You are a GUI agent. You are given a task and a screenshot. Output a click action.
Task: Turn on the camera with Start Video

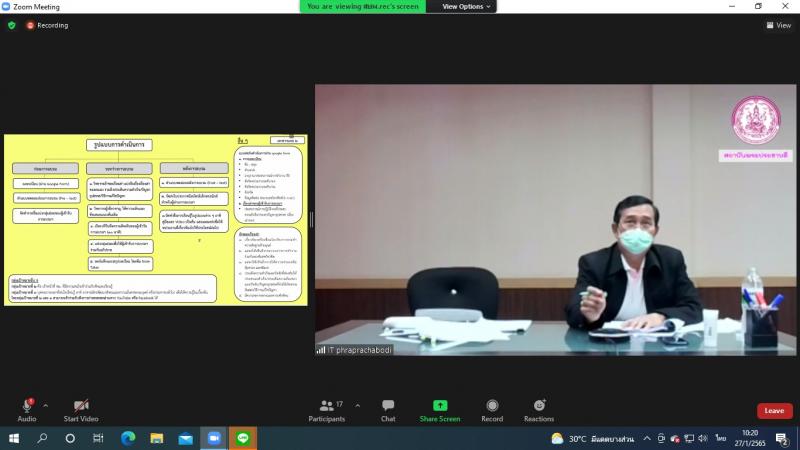81,411
